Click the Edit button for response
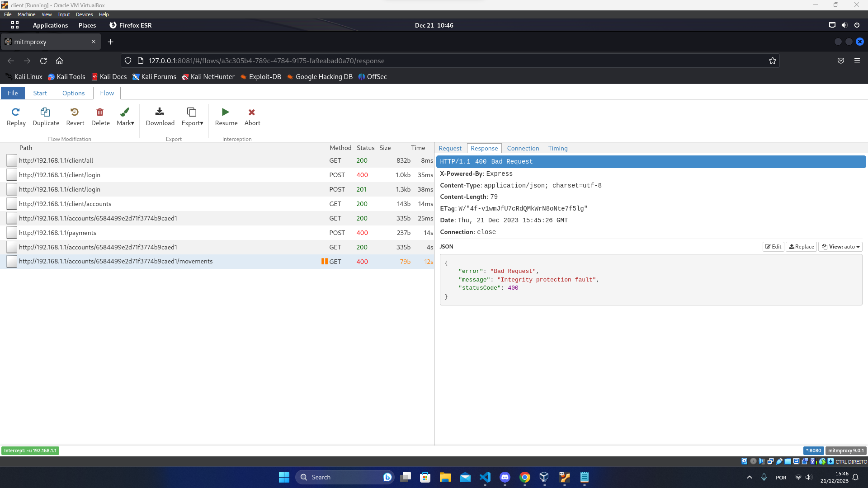This screenshot has height=488, width=868. tap(773, 247)
